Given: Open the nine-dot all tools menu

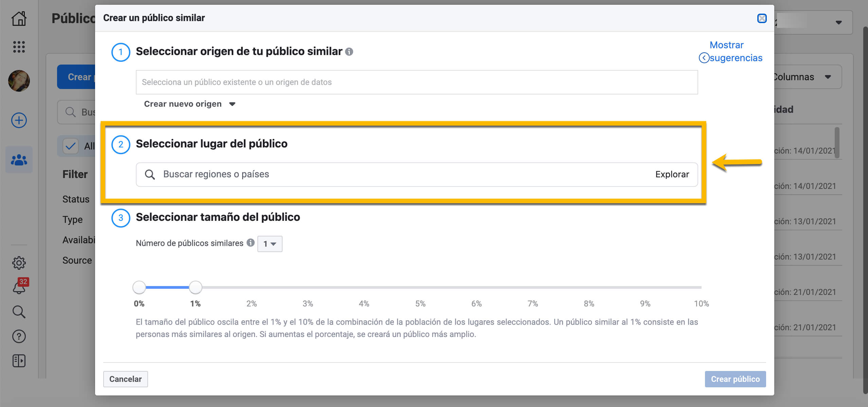Looking at the screenshot, I should point(19,47).
